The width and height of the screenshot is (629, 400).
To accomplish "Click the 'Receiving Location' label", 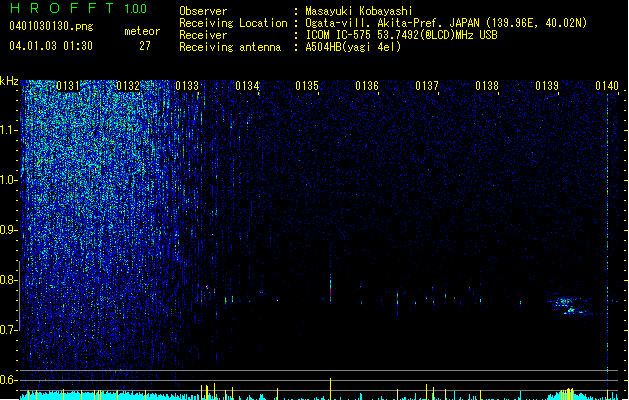I will tap(233, 23).
